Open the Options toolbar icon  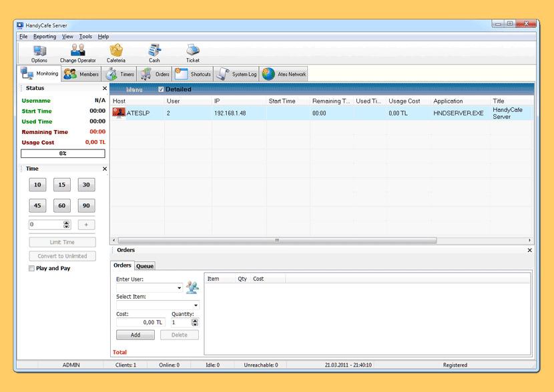point(39,53)
